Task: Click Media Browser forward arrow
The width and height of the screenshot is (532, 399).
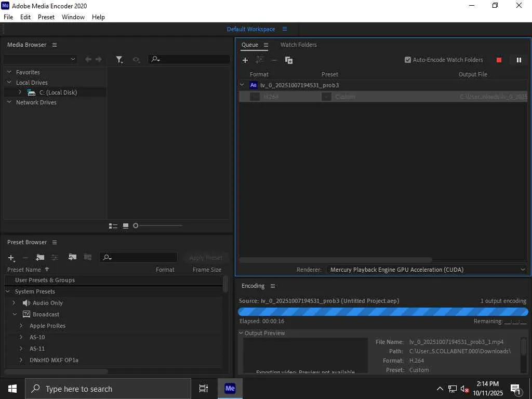Action: tap(99, 59)
